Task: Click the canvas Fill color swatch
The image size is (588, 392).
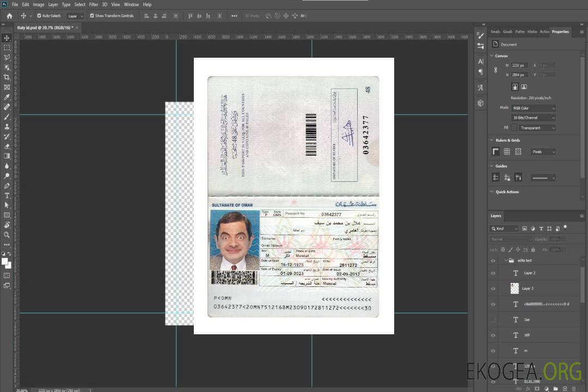Action: tap(514, 128)
